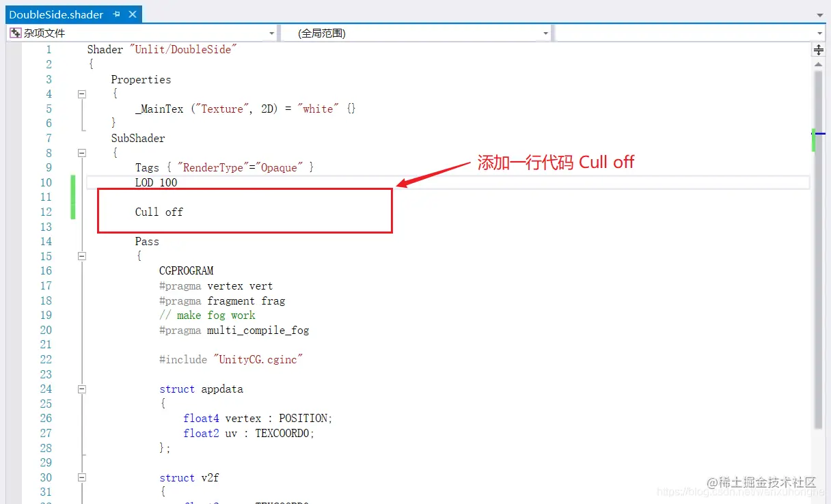
Task: Click the struct appdata declaration
Action: 201,389
